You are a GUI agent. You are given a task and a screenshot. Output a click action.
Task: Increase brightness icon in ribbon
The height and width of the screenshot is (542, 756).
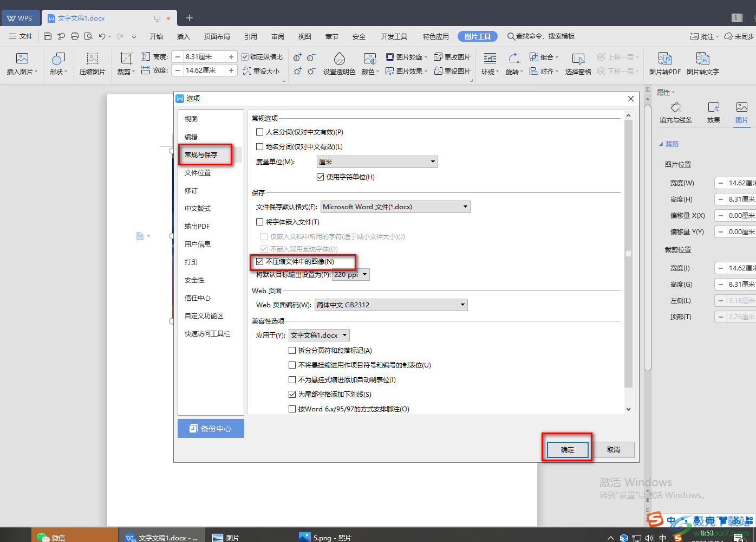pos(297,71)
